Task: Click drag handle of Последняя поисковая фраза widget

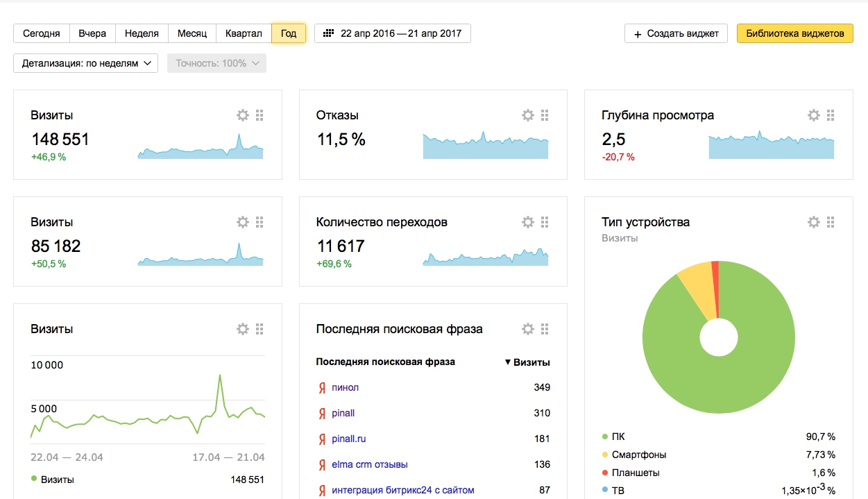Action: point(545,329)
